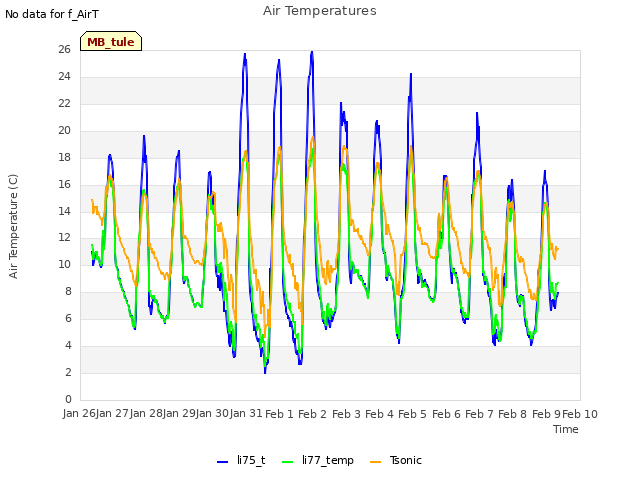Click the y-axis value 22

[64, 104]
